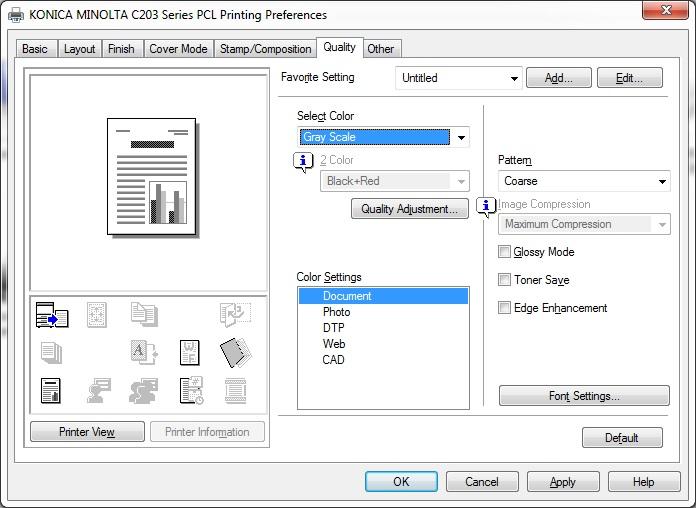Open the Layout tab
The width and height of the screenshot is (696, 508).
[x=79, y=49]
